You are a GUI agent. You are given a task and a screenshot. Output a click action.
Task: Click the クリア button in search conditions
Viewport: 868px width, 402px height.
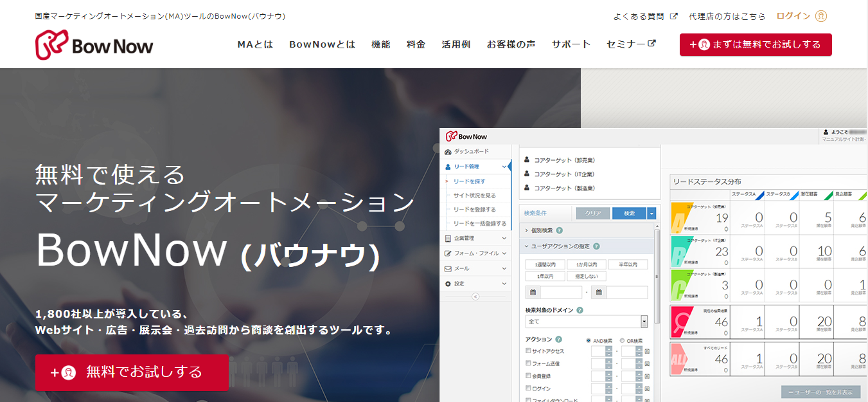593,214
